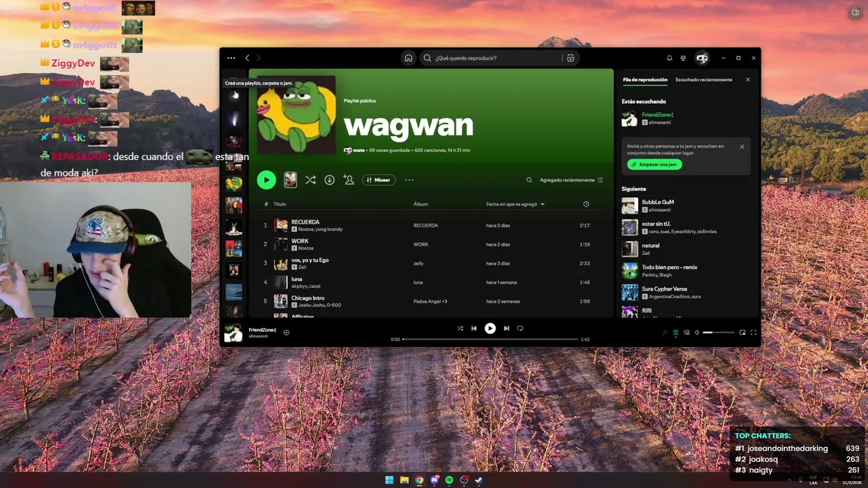868x488 pixels.
Task: Sort by duration clock icon header
Action: point(586,204)
